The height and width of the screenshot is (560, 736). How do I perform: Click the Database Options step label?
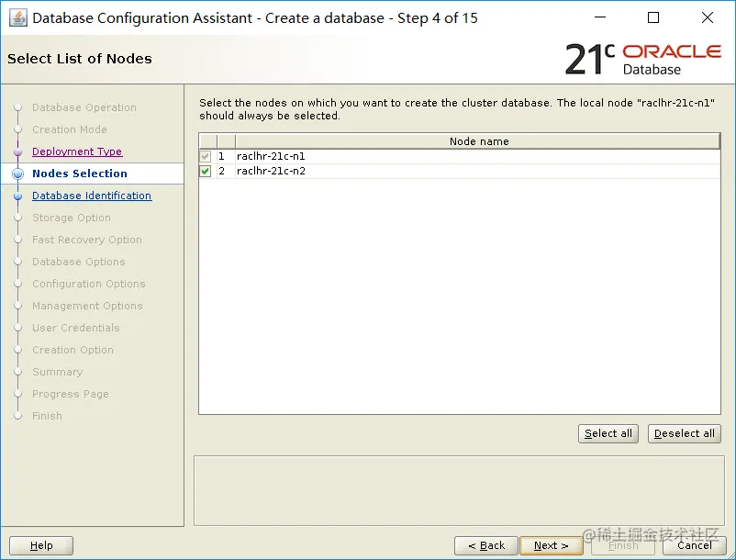[78, 262]
